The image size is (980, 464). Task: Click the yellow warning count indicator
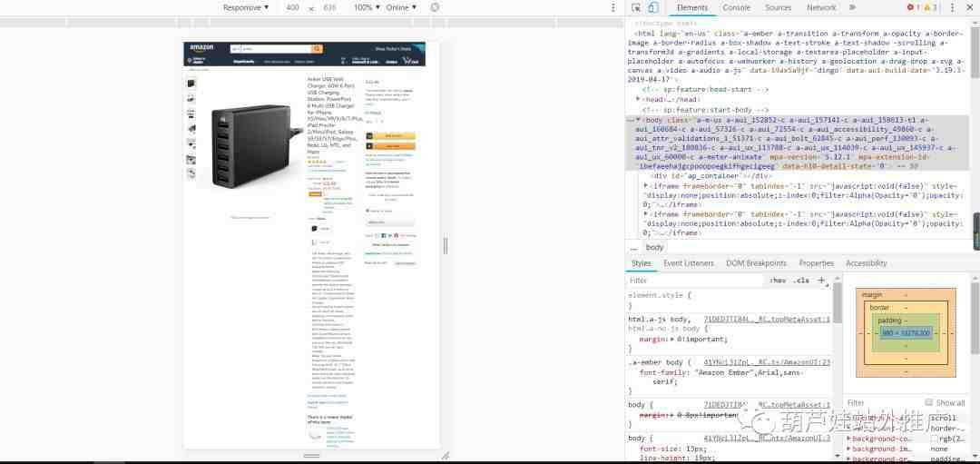931,7
